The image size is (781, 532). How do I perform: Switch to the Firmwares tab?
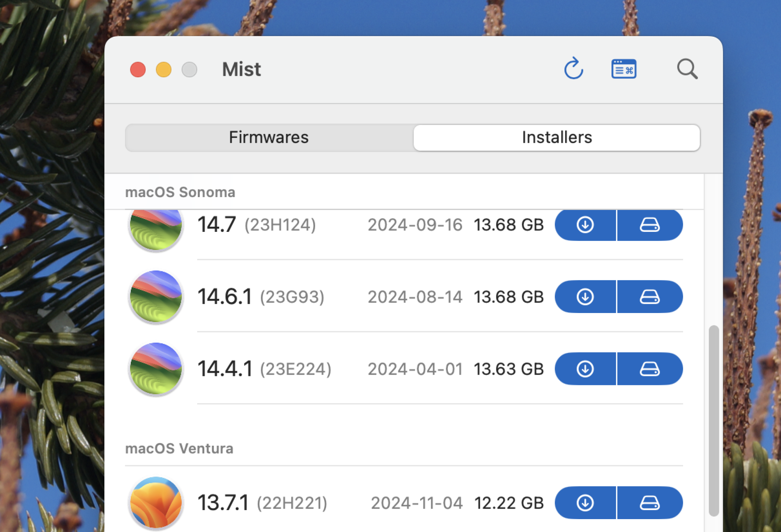point(269,137)
